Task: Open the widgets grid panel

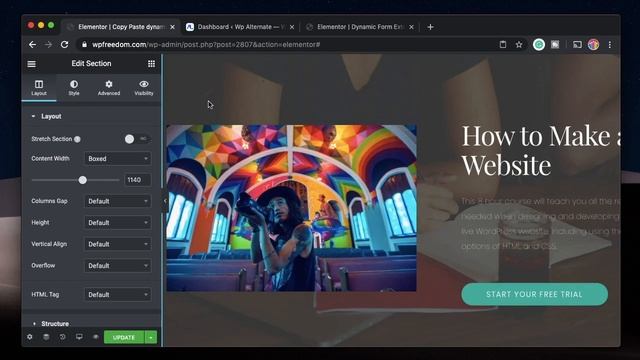Action: click(x=151, y=64)
